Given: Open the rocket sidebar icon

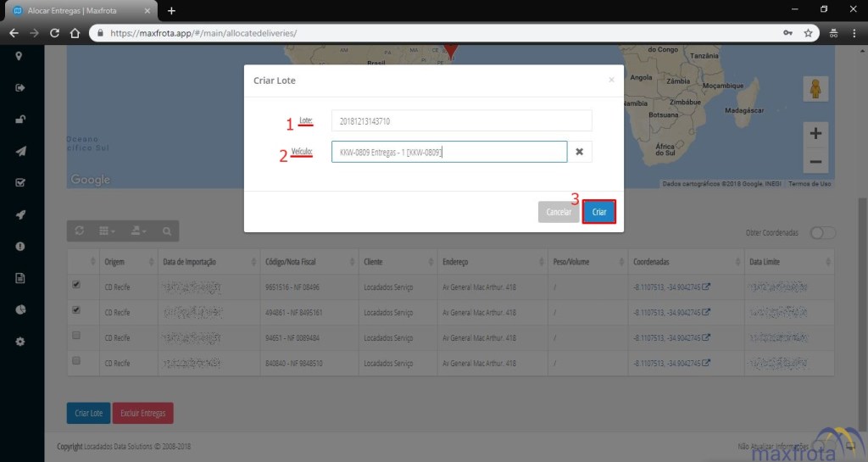Looking at the screenshot, I should point(19,214).
